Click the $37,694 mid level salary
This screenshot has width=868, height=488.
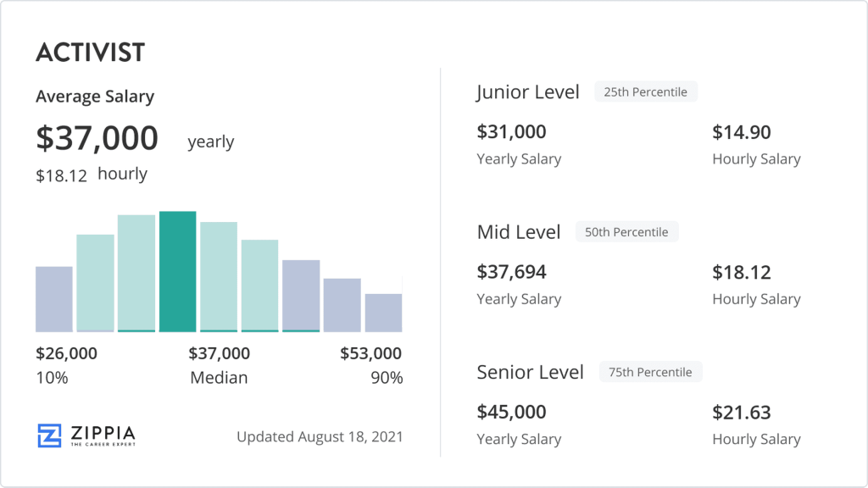coord(511,272)
